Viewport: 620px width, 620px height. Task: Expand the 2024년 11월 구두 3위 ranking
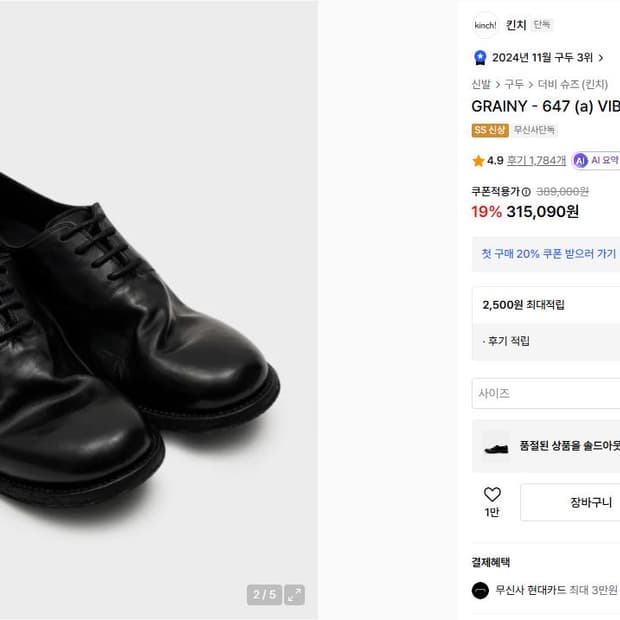[x=600, y=58]
